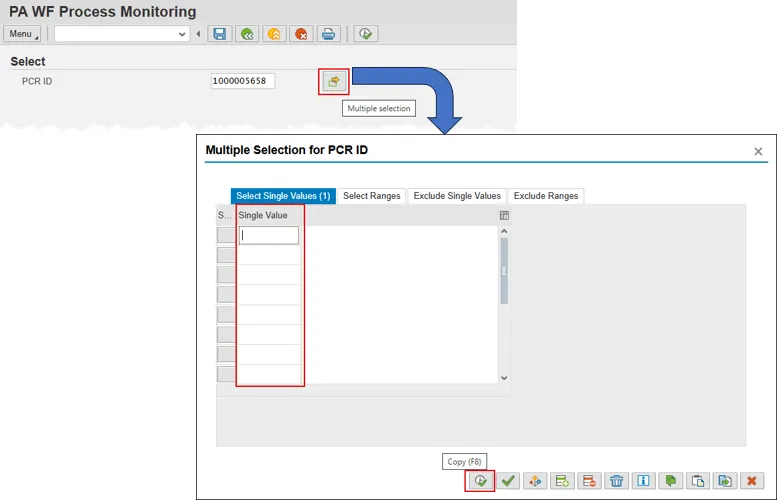Select row marker beside active Single Value cell
The height and width of the screenshot is (500, 777).
226,235
